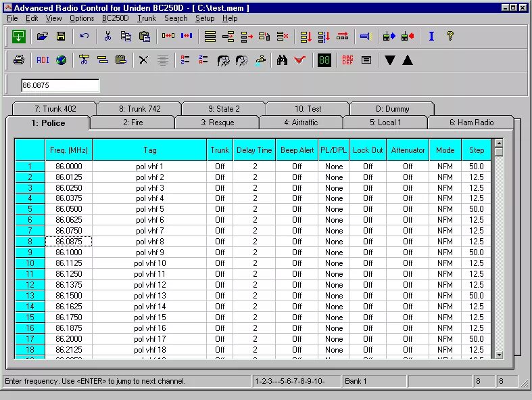The image size is (532, 400).
Task: Open the BC250D menu
Action: [116, 18]
